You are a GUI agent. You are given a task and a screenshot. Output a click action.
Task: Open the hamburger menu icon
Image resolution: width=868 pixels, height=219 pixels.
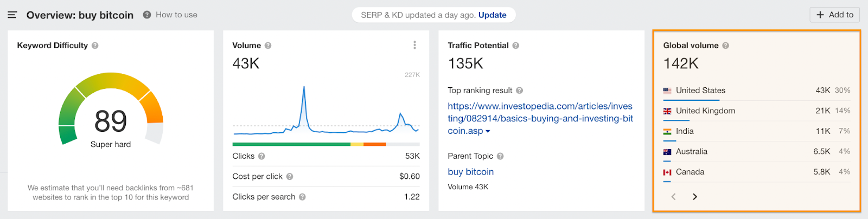[12, 15]
